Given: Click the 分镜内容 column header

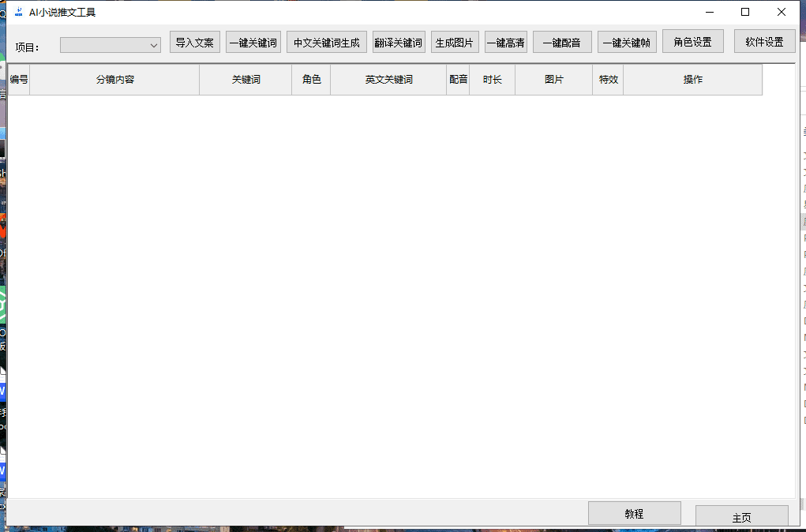Looking at the screenshot, I should click(x=114, y=79).
